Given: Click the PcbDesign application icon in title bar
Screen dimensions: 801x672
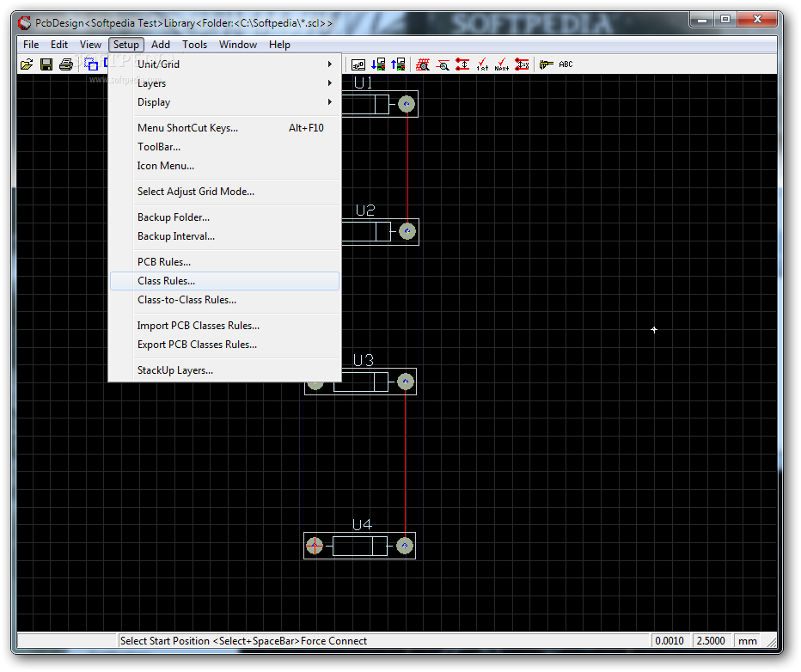Looking at the screenshot, I should coord(25,23).
